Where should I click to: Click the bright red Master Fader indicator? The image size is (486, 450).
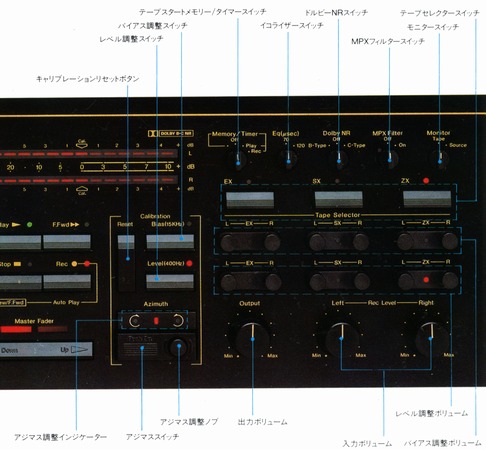click(16, 329)
